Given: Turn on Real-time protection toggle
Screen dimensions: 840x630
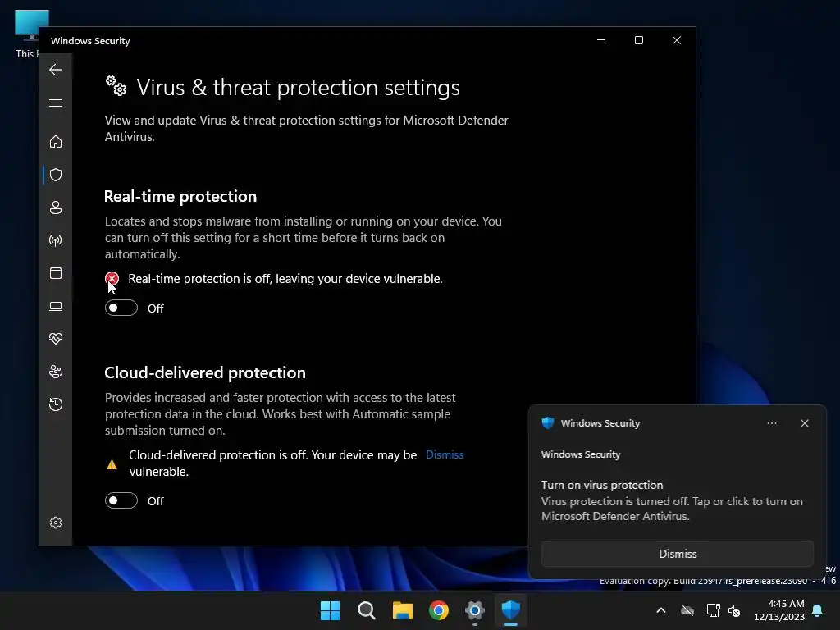Looking at the screenshot, I should [121, 308].
